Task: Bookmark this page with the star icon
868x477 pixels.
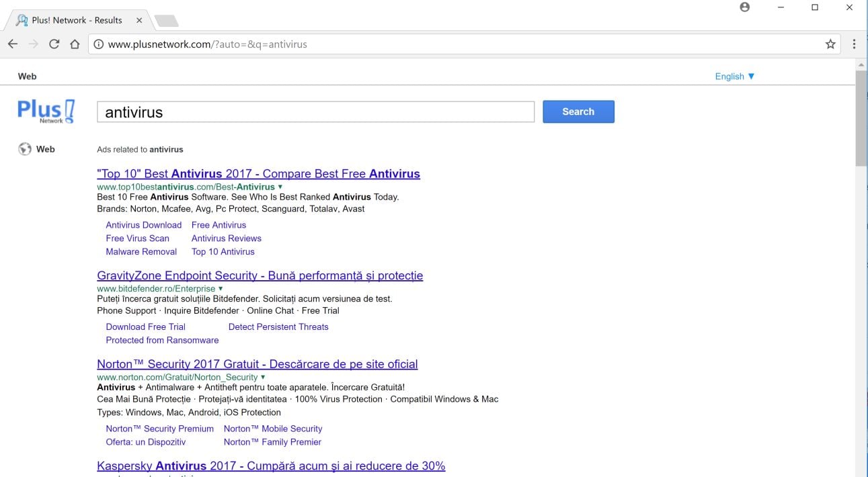Action: point(830,44)
